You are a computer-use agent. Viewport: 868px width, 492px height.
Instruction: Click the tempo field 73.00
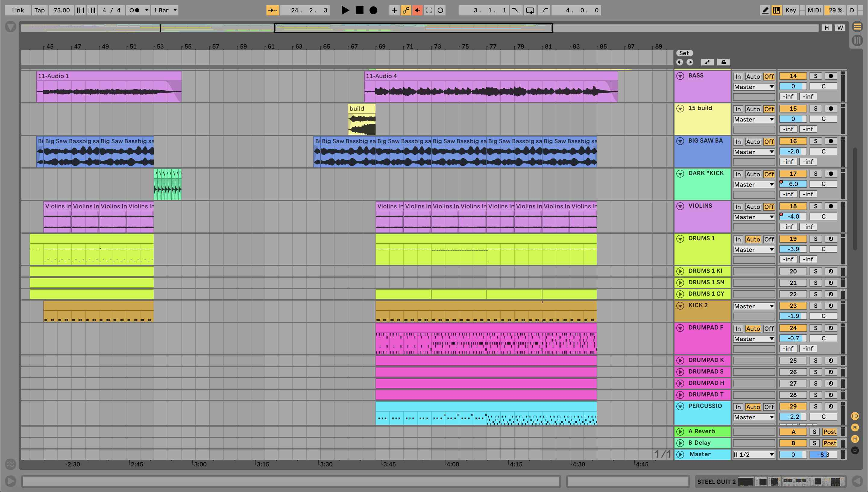pyautogui.click(x=61, y=10)
